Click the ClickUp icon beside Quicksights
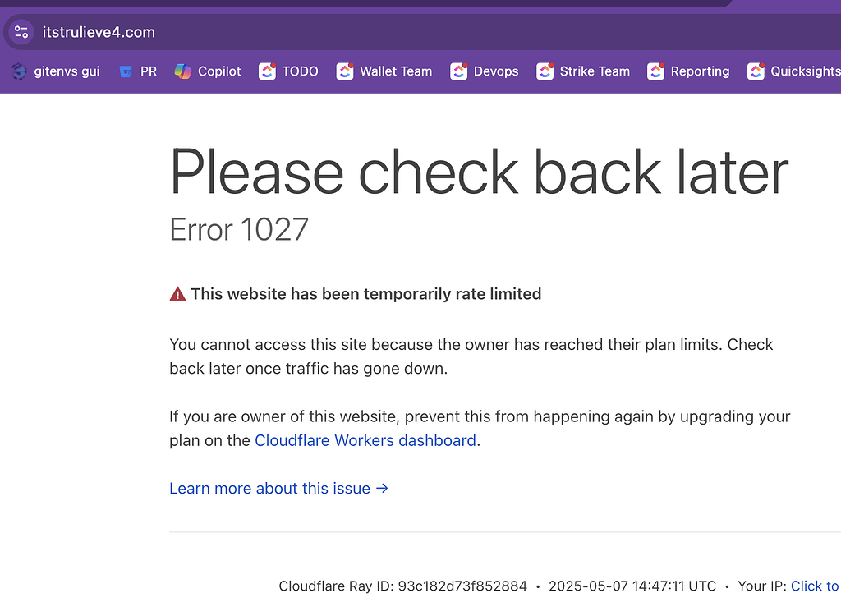Viewport: 841px width, 616px height. coord(756,71)
